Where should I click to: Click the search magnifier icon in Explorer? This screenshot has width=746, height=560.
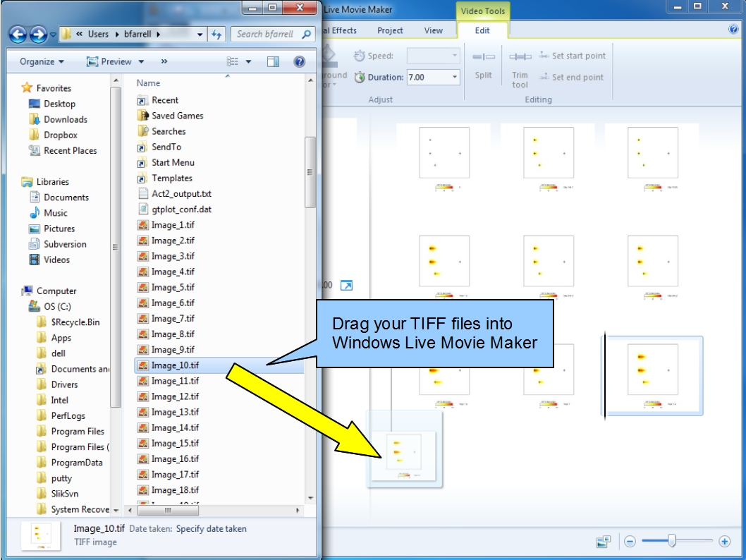307,35
